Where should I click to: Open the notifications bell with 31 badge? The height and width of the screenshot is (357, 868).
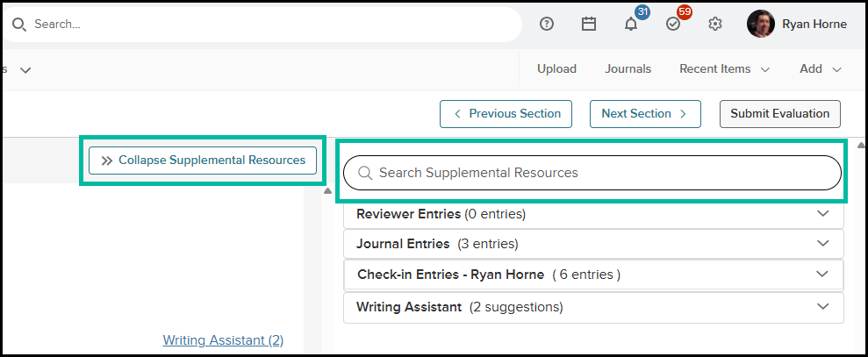(631, 24)
